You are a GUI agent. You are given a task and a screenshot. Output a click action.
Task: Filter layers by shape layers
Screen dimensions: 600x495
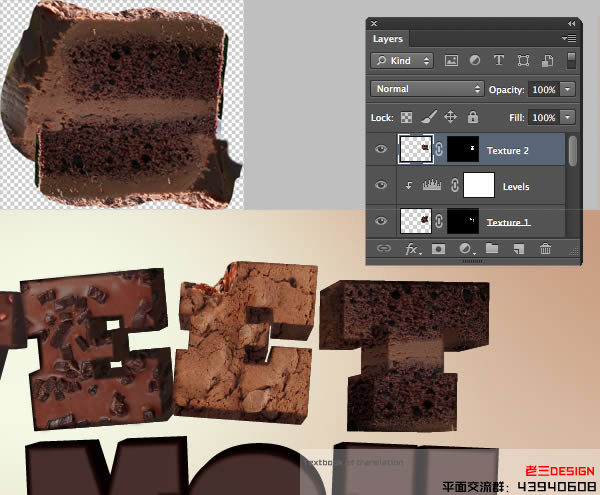(521, 61)
